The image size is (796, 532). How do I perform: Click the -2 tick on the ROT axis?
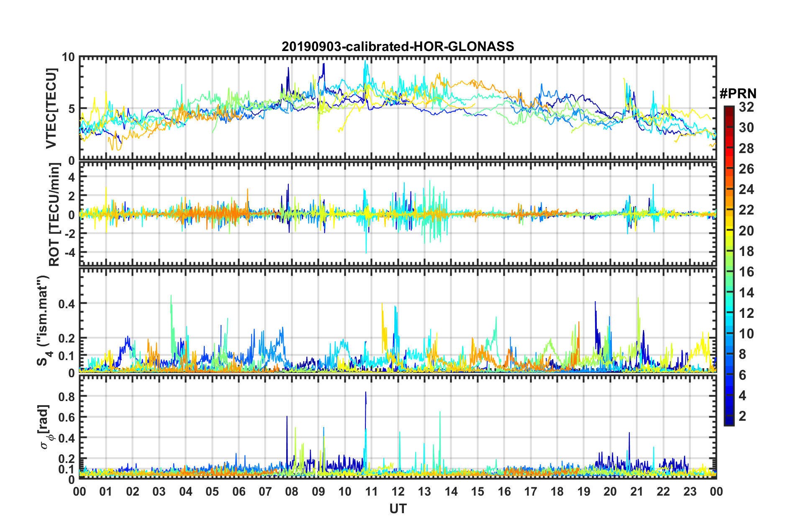69,234
